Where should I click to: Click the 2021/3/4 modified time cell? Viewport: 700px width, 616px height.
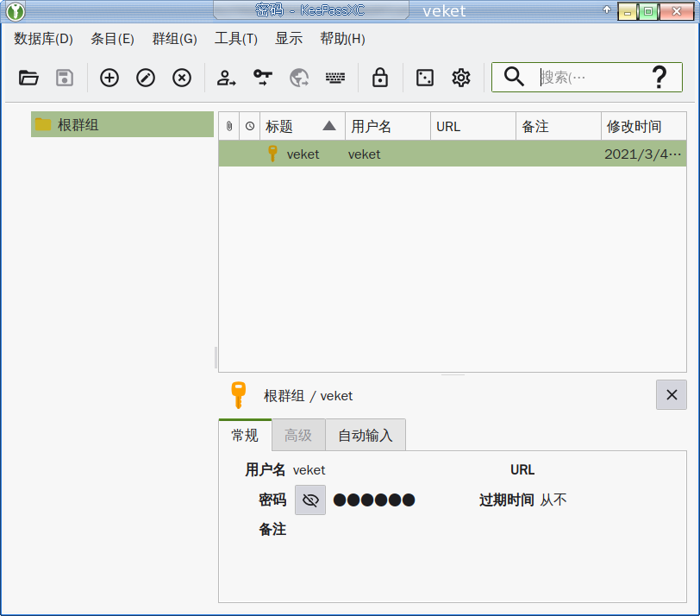(642, 154)
